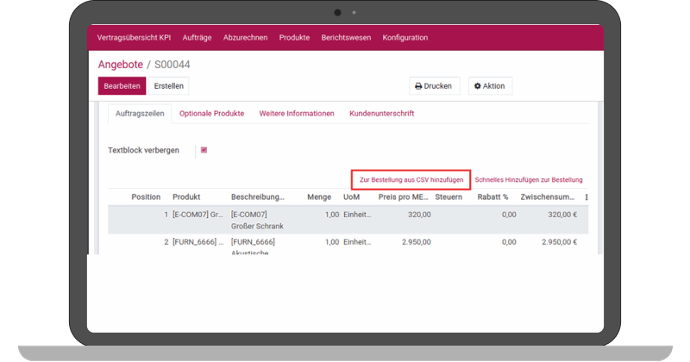
Task: Open the Produkte menu
Action: point(294,37)
